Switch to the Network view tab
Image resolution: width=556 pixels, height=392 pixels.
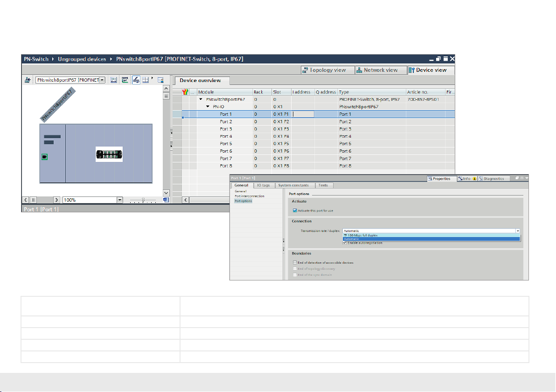(381, 70)
